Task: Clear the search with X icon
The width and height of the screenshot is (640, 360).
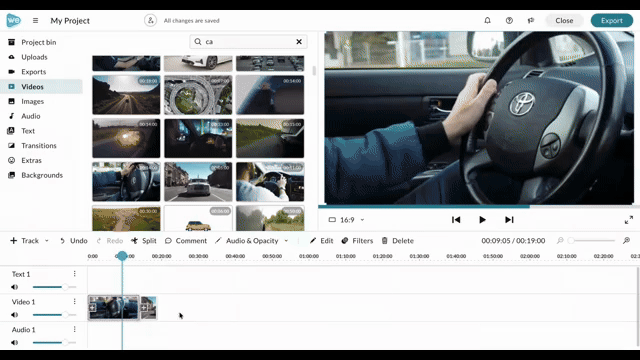Action: tap(299, 42)
